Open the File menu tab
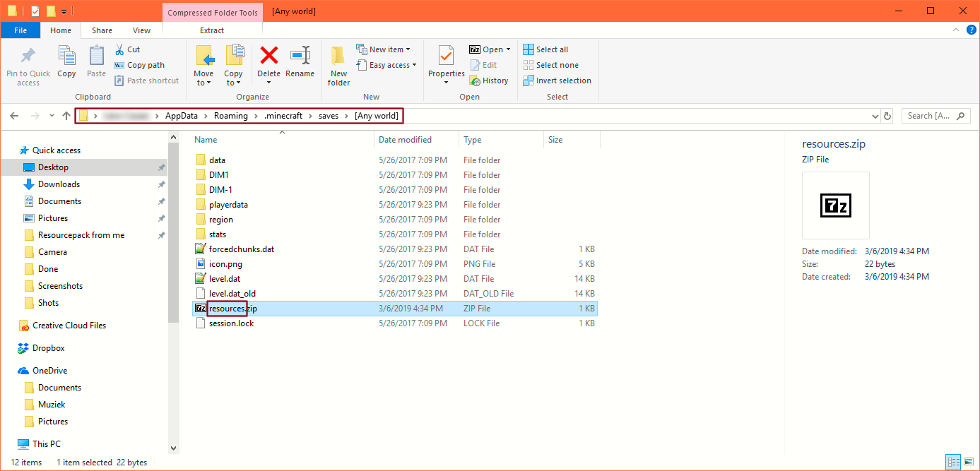The height and width of the screenshot is (471, 980). [x=20, y=30]
